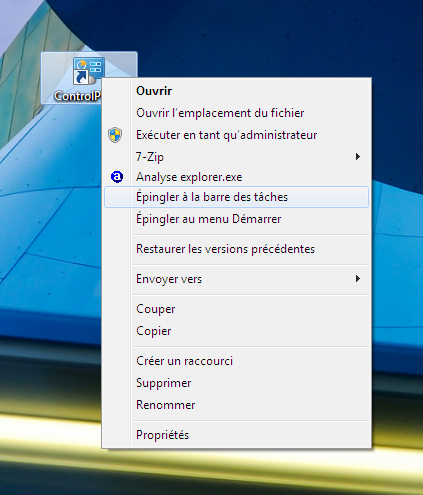The width and height of the screenshot is (423, 495).
Task: Select Ouvrir l'emplacement du fichier
Action: click(236, 113)
